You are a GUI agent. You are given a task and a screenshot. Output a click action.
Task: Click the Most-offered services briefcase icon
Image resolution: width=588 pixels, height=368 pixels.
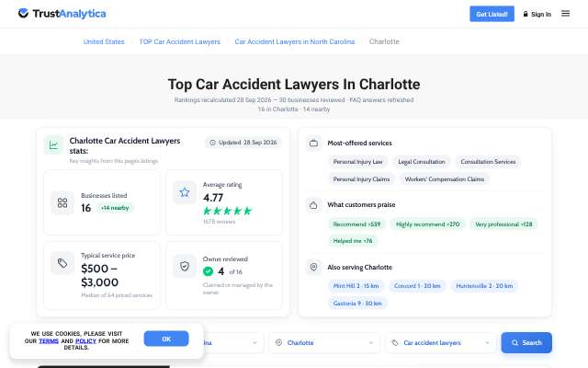pos(313,144)
